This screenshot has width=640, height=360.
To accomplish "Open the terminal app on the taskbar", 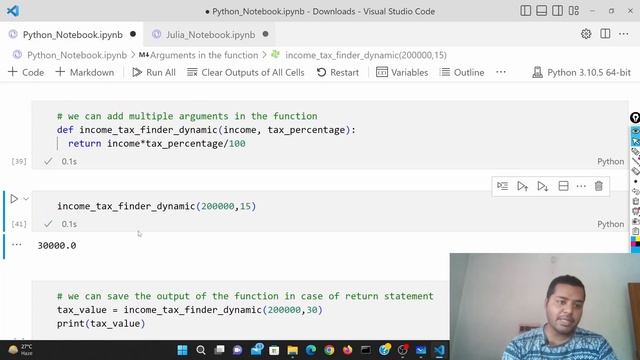I will click(x=366, y=350).
